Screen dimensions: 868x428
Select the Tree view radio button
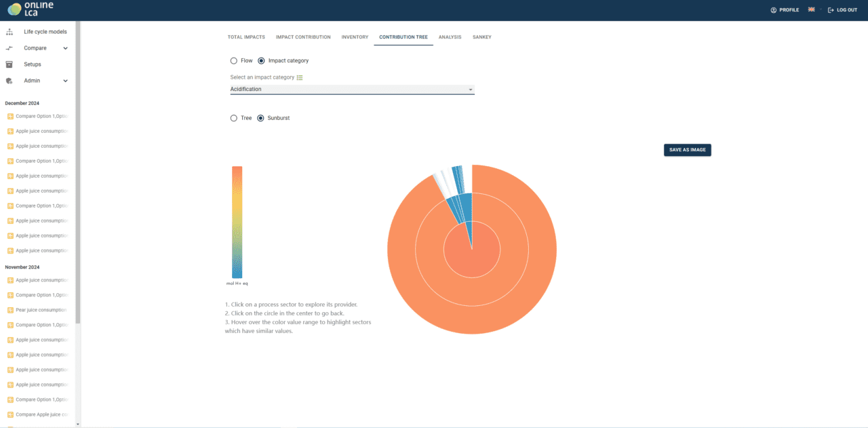pyautogui.click(x=234, y=118)
